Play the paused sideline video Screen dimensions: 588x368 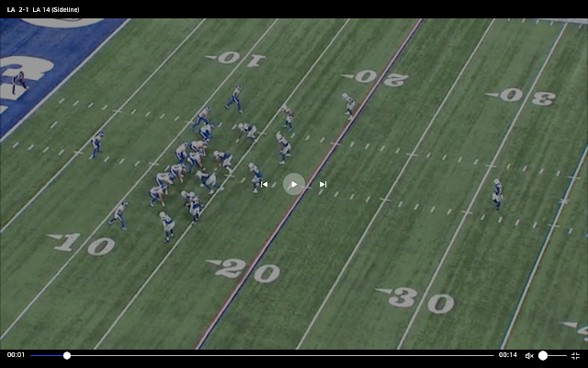(x=294, y=184)
